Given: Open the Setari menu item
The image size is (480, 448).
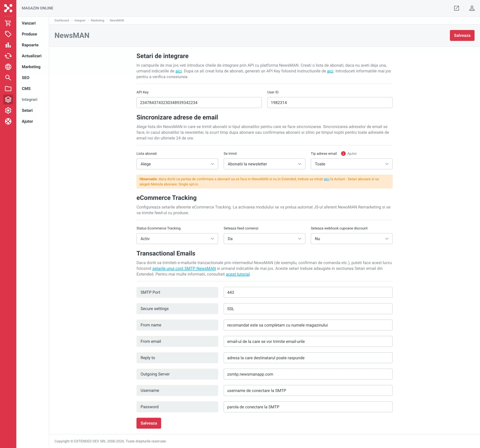Looking at the screenshot, I should [27, 110].
